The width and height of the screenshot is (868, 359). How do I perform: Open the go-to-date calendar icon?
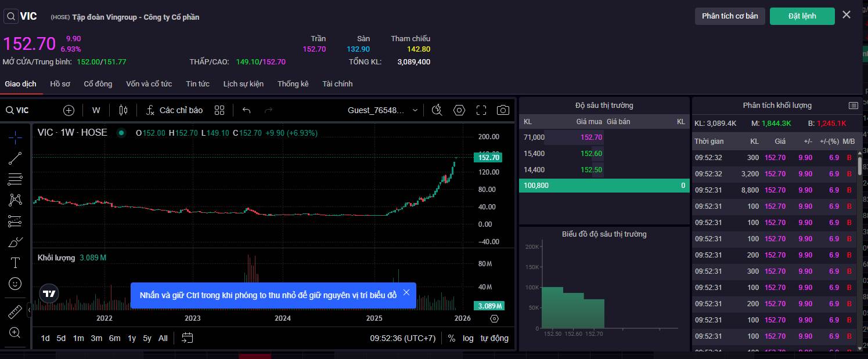click(x=187, y=338)
